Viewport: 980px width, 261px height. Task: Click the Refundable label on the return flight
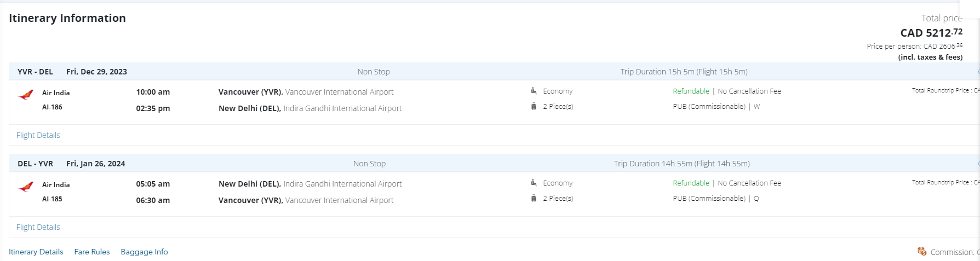point(691,183)
